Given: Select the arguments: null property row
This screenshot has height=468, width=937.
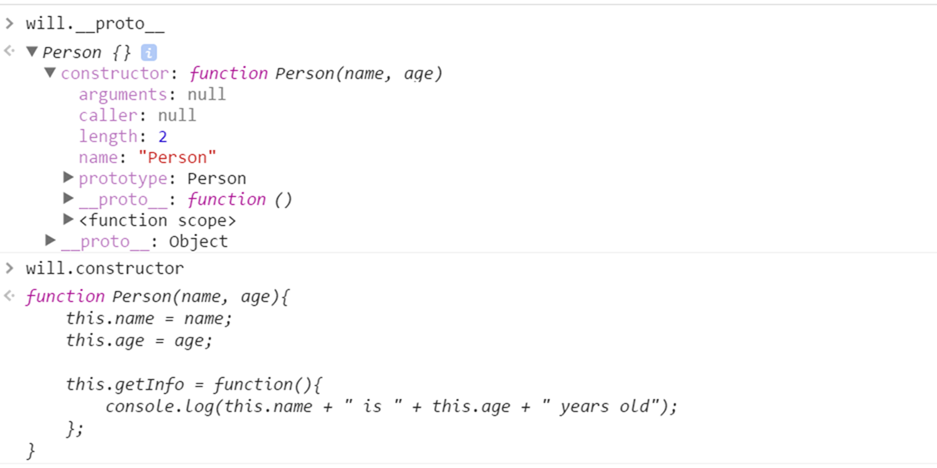Looking at the screenshot, I should tap(152, 94).
